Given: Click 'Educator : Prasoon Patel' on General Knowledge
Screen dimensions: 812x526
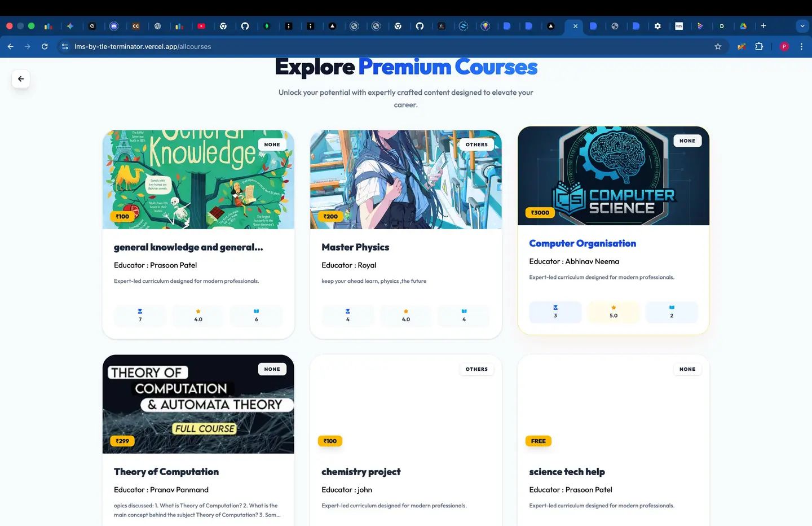Looking at the screenshot, I should tap(156, 265).
